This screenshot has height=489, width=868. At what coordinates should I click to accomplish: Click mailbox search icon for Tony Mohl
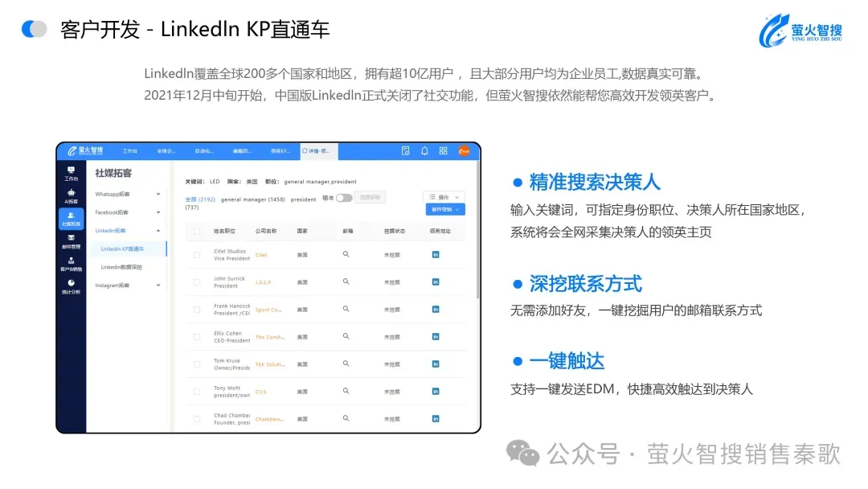[x=346, y=391]
